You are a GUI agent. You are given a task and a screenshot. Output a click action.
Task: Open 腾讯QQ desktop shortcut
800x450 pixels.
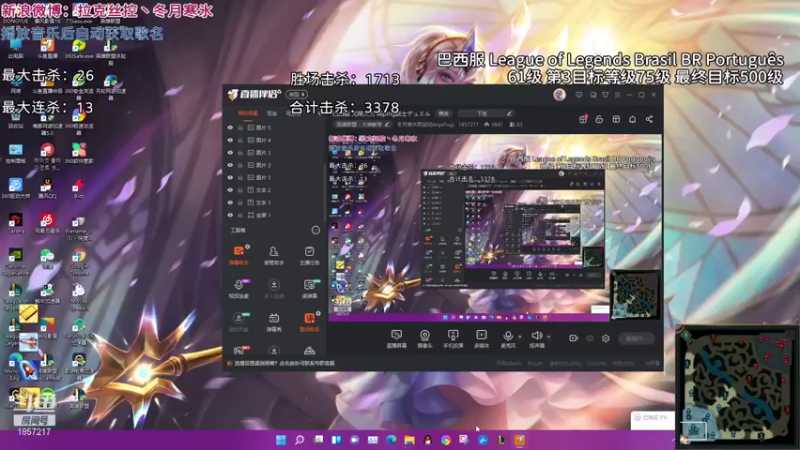pyautogui.click(x=47, y=187)
